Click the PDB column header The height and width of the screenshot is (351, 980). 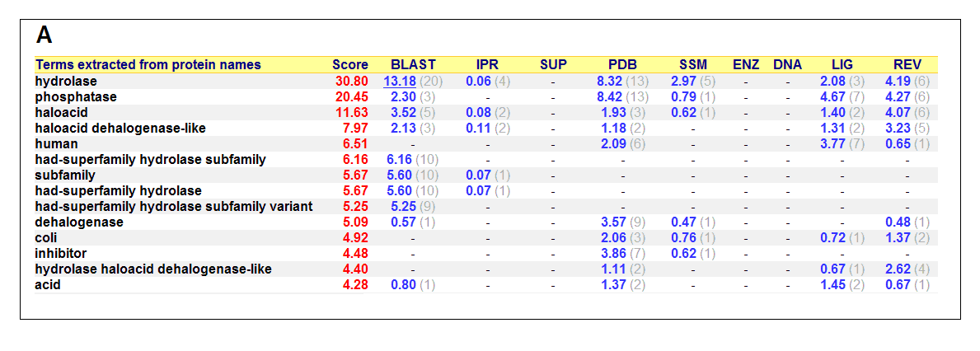pyautogui.click(x=622, y=65)
